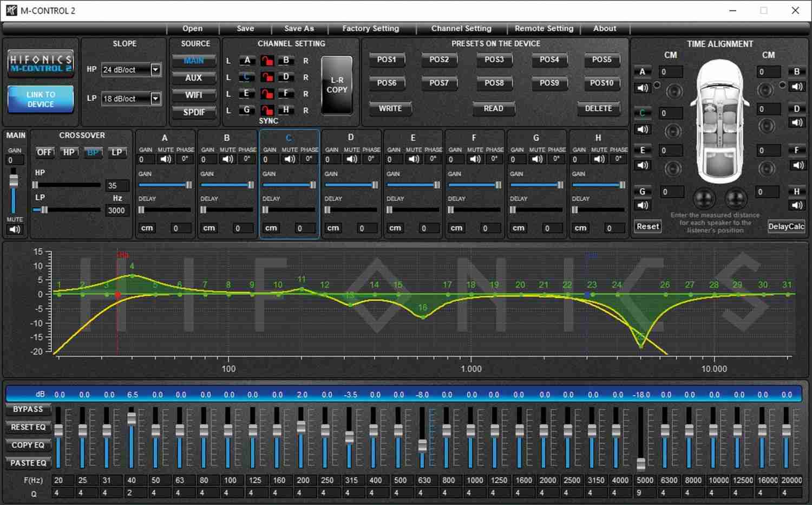Click the Time Alignment speaker icon under E
812x505 pixels.
[x=643, y=166]
